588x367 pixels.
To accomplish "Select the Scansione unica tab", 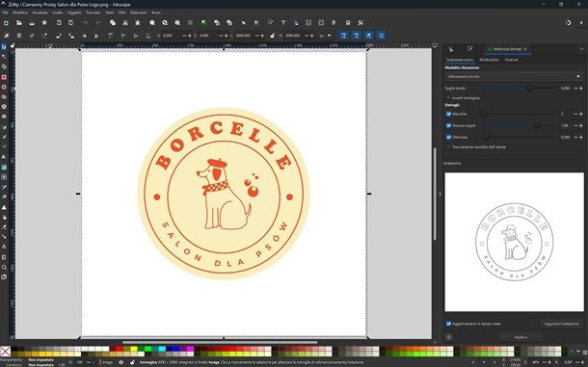I will (460, 60).
